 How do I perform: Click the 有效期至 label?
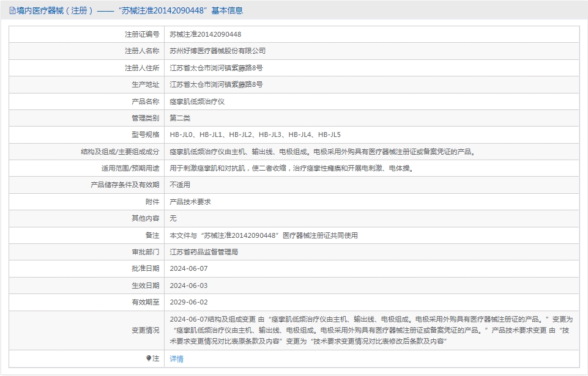tap(146, 302)
